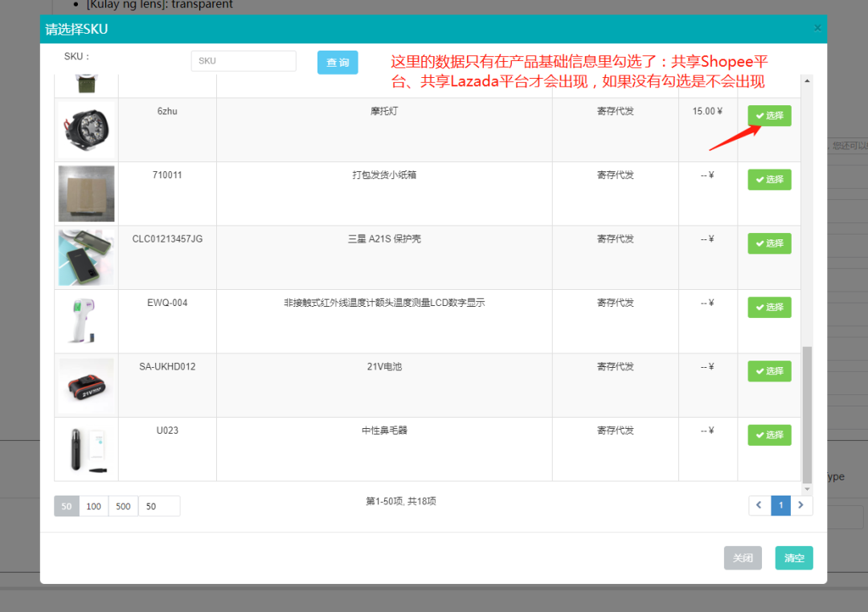Click SKU code text 710011
This screenshot has height=612, width=868.
167,175
